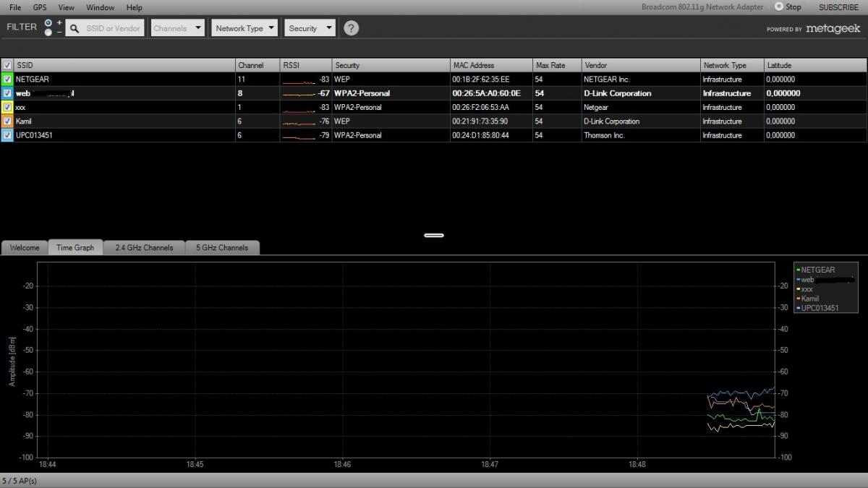Click the bold D-Link Corporation vendor cell

[x=618, y=93]
